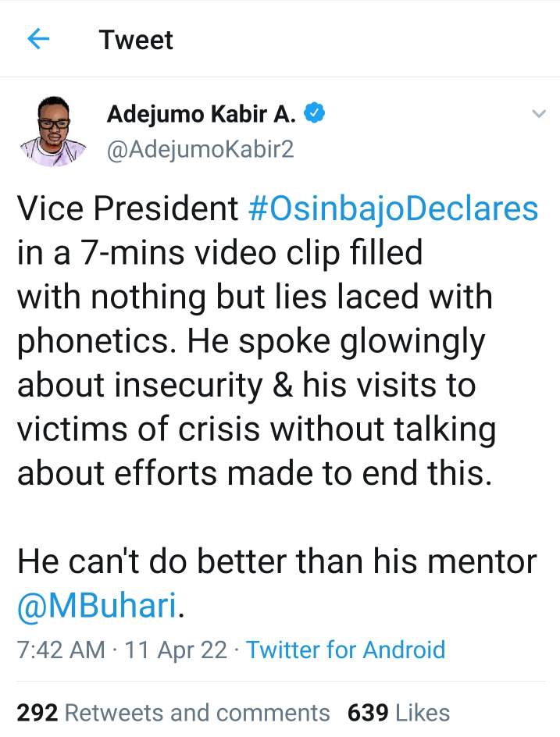Click the "Vice President" tweet text
This screenshot has width=560, height=737.
[x=127, y=209]
